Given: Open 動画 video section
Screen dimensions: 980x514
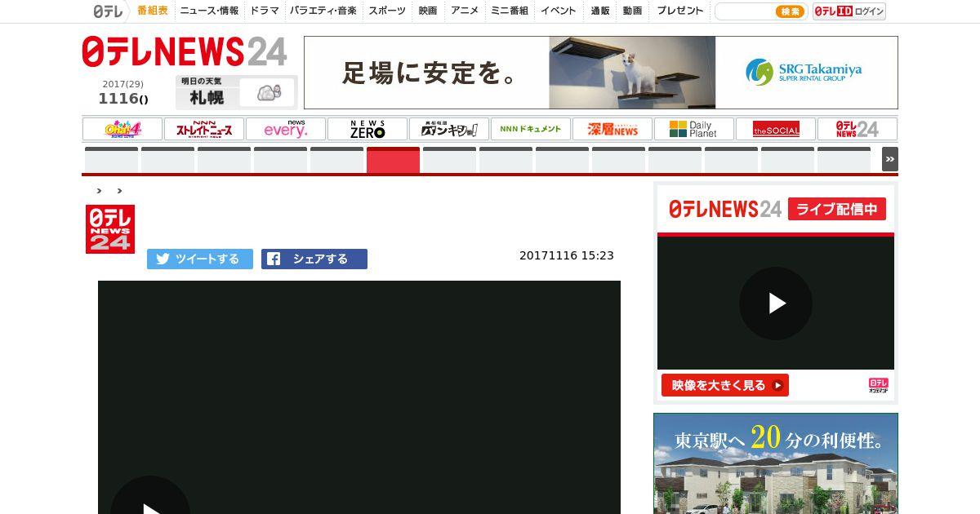Looking at the screenshot, I should tap(632, 11).
